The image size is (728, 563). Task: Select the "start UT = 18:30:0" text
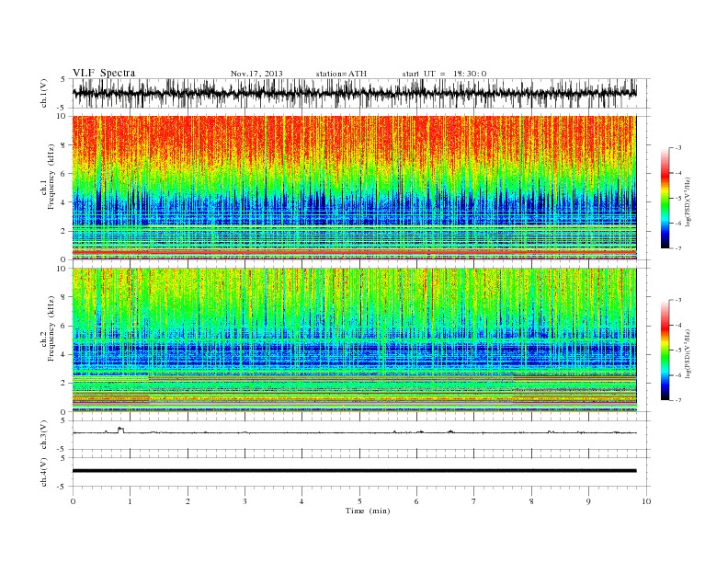pyautogui.click(x=444, y=74)
